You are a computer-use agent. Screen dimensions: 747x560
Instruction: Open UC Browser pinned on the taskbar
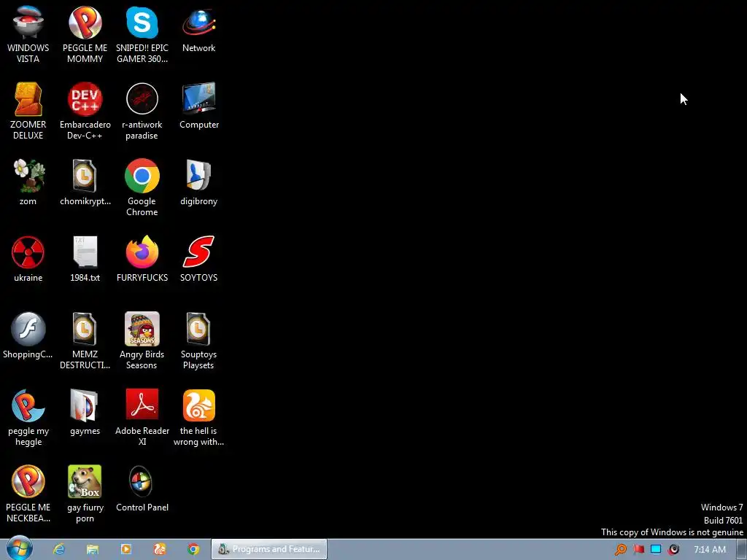(160, 549)
